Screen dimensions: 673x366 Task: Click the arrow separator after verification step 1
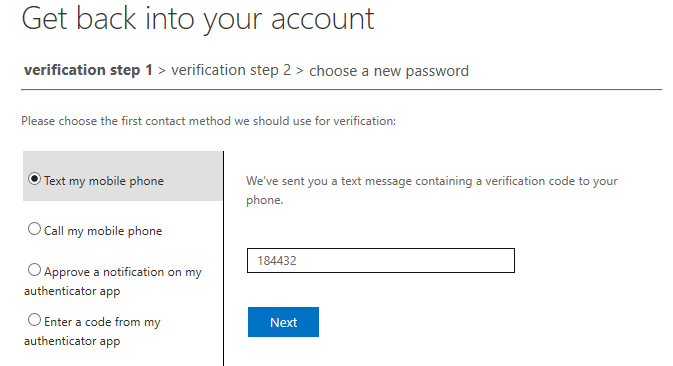[162, 70]
